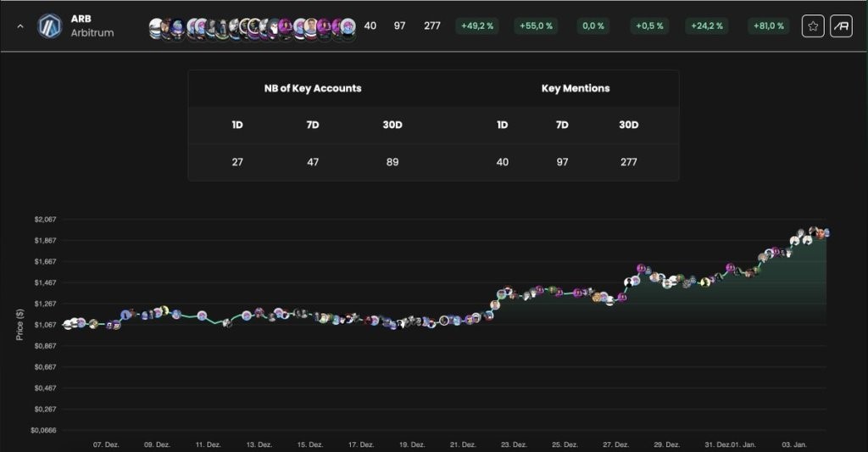
Task: Open the chart icon button beside star
Action: coord(841,26)
